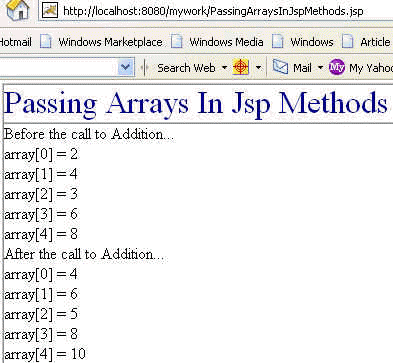The width and height of the screenshot is (393, 363).
Task: Click the 'array[1] = 6' line
Action: tap(41, 294)
